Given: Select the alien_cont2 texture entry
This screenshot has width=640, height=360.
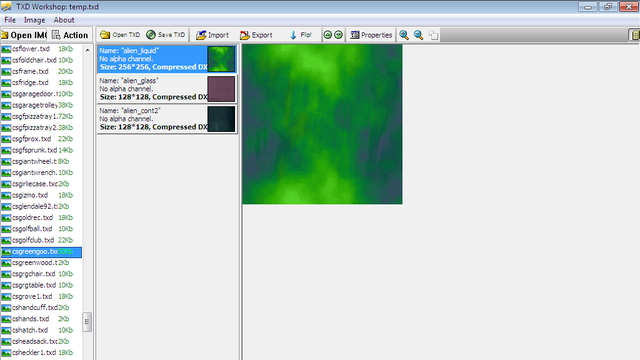Looking at the screenshot, I should pos(167,119).
